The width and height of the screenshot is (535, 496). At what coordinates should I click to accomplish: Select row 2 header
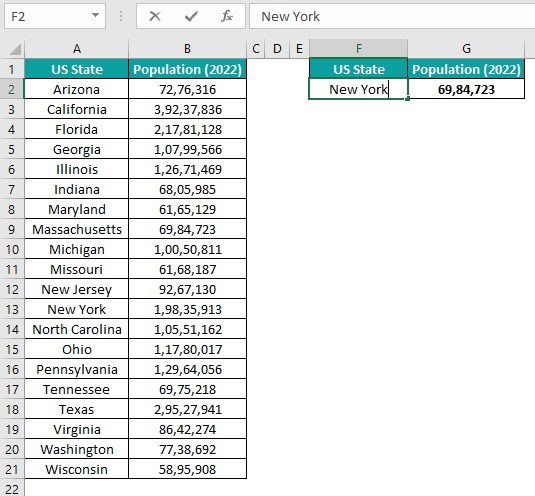click(12, 89)
